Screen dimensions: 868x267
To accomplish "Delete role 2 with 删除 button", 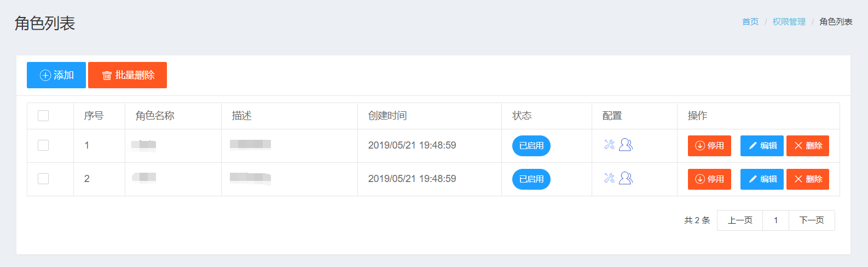I will [x=808, y=179].
